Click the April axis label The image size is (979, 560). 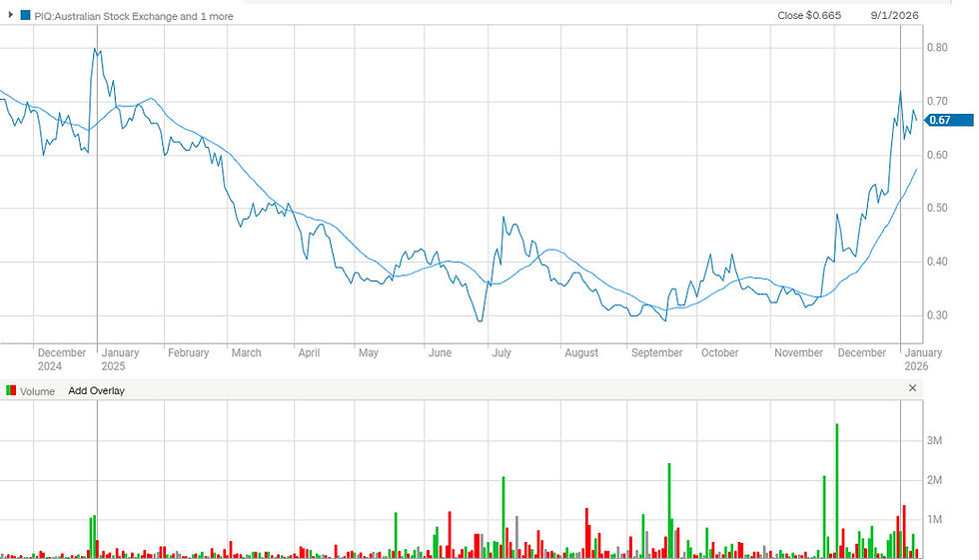tap(309, 353)
